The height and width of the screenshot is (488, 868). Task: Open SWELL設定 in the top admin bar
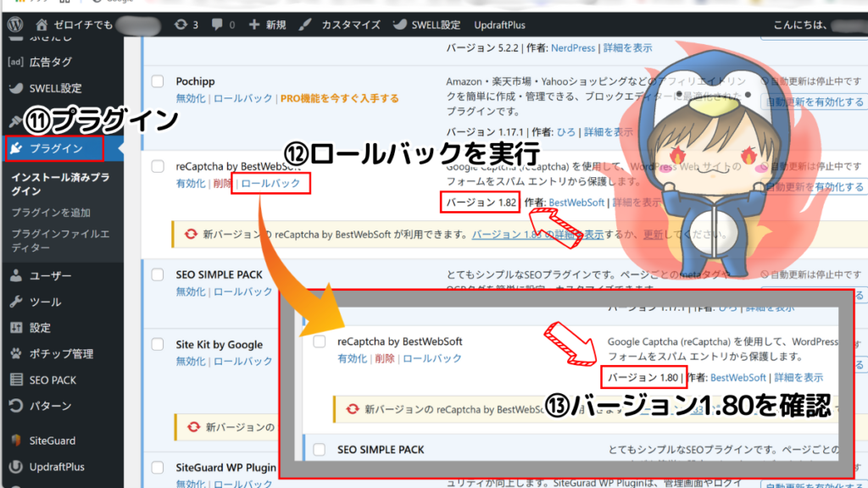[427, 25]
